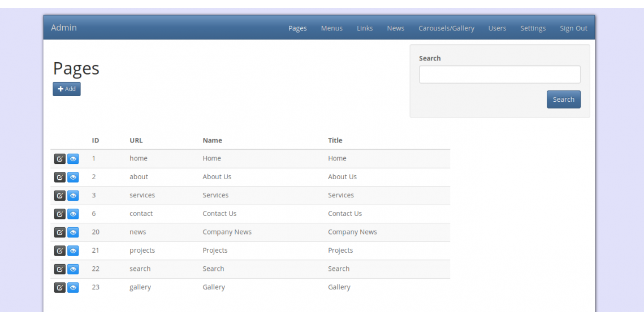Select the URL cell 'contact'
The image size is (644, 320).
tap(141, 214)
